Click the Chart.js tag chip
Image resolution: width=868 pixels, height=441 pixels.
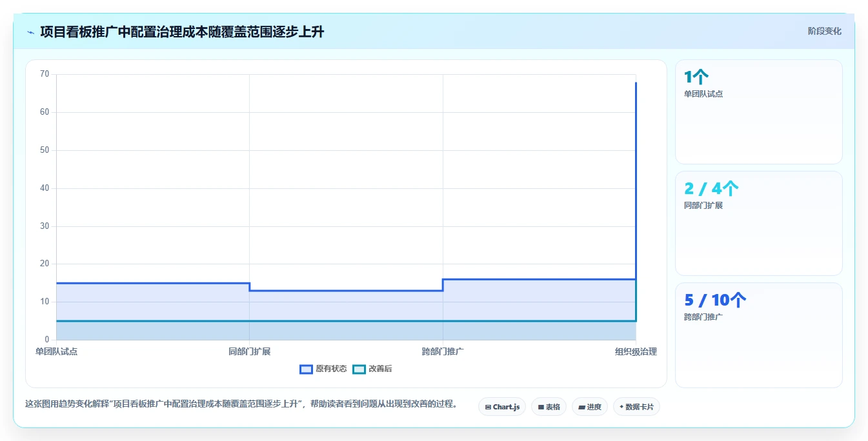[502, 407]
